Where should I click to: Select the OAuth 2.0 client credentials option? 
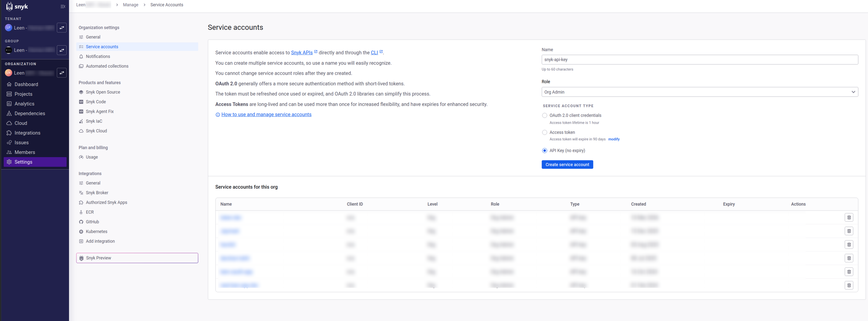(545, 115)
